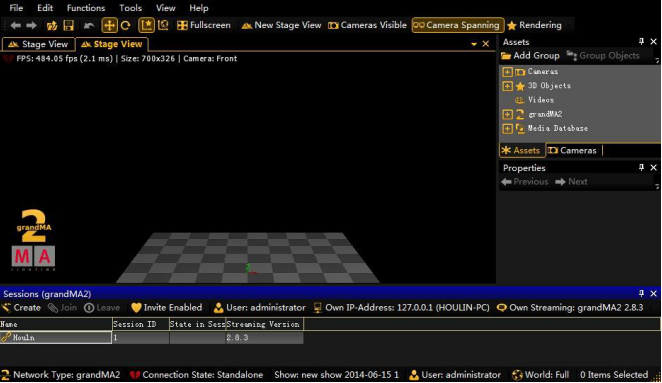Image resolution: width=662 pixels, height=383 pixels.
Task: Click the open show folder icon
Action: [52, 26]
